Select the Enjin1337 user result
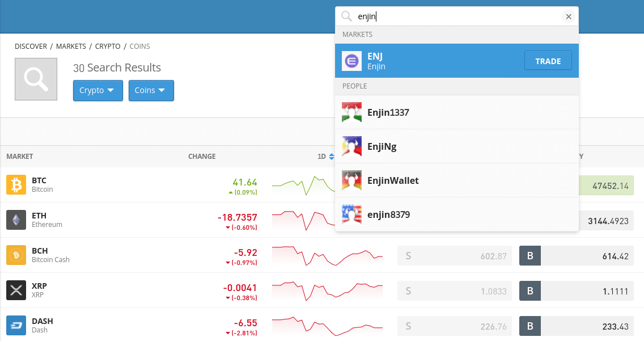 point(457,112)
